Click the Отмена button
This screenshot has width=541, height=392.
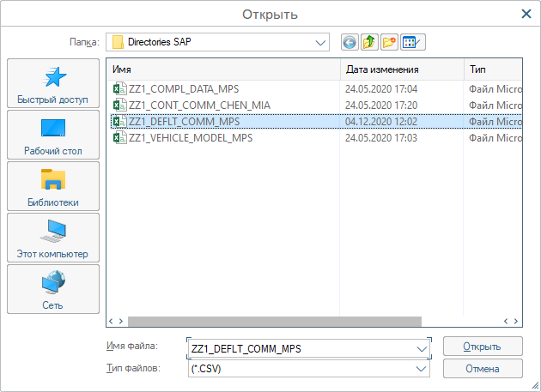tap(483, 368)
